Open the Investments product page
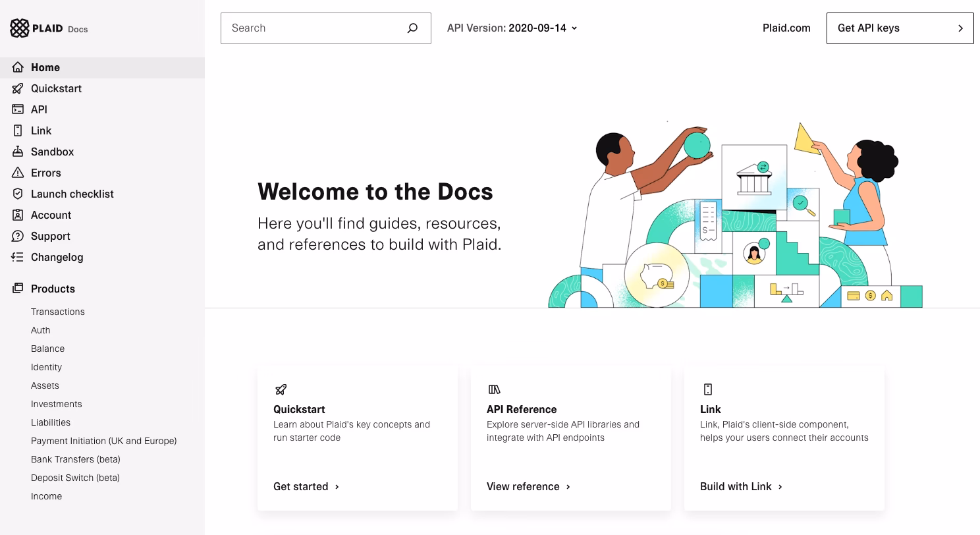Image resolution: width=980 pixels, height=535 pixels. [57, 404]
